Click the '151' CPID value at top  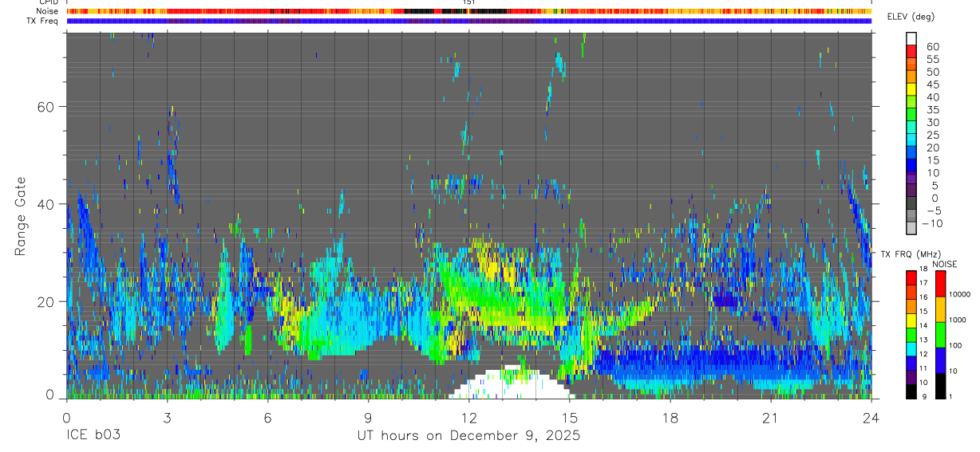469,2
